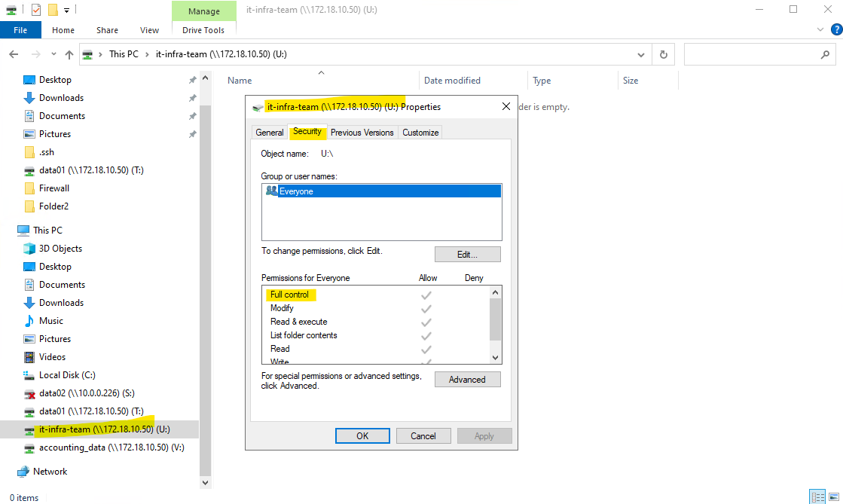Viewport: 843px width, 504px height.
Task: Close the Properties dialog with X
Action: pyautogui.click(x=506, y=106)
